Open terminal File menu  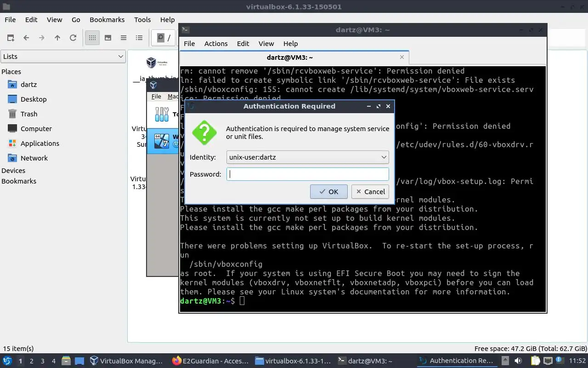(x=189, y=44)
